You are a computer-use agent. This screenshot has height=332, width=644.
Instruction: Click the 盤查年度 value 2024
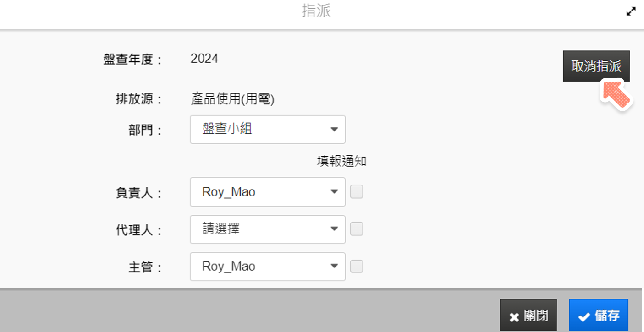(x=204, y=59)
